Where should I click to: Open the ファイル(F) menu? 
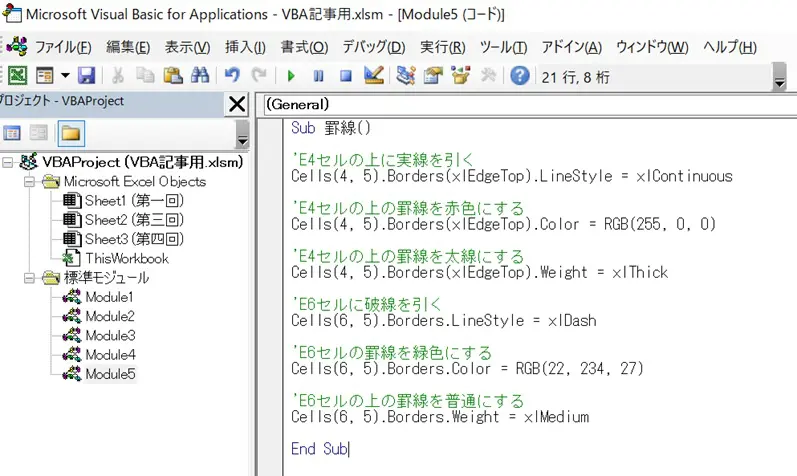point(63,47)
